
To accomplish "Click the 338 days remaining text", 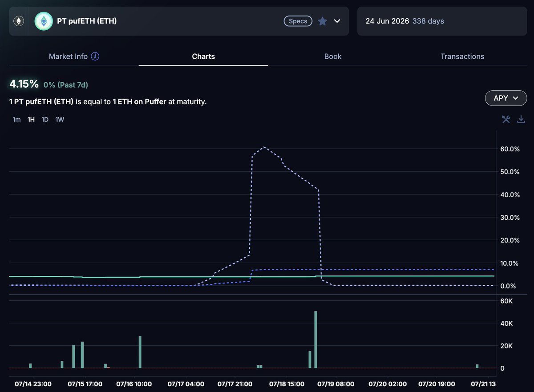I will 428,21.
